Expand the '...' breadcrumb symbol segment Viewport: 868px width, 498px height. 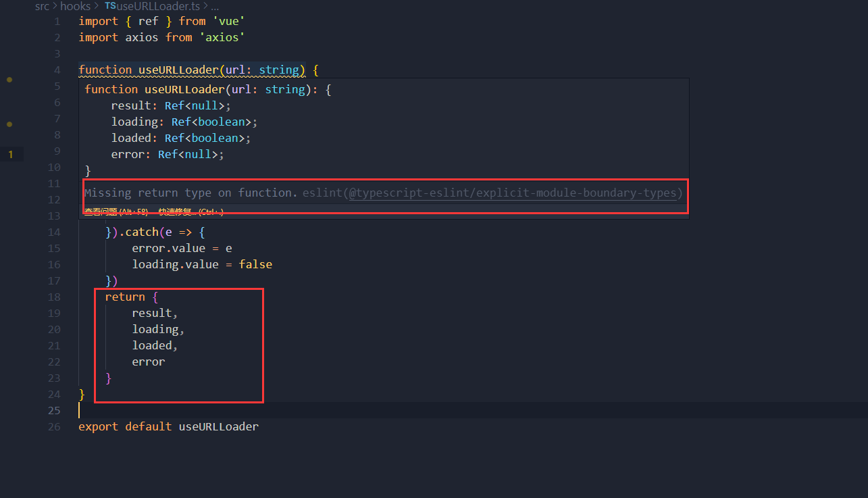point(215,6)
